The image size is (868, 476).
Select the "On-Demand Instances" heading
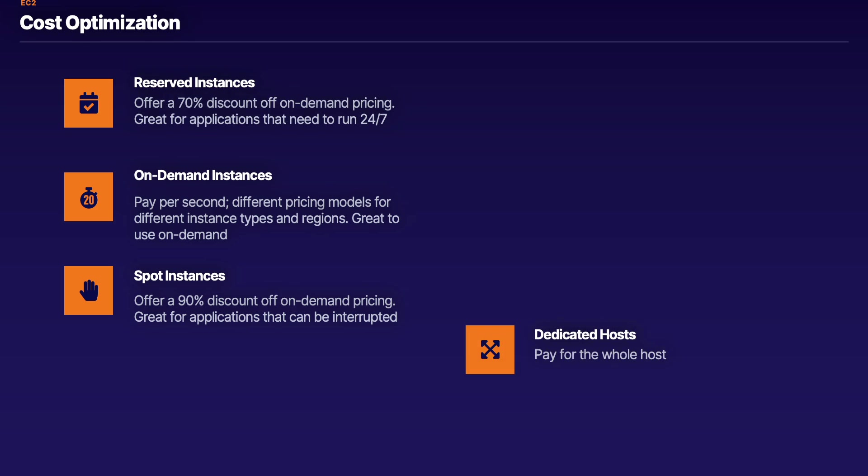point(203,176)
